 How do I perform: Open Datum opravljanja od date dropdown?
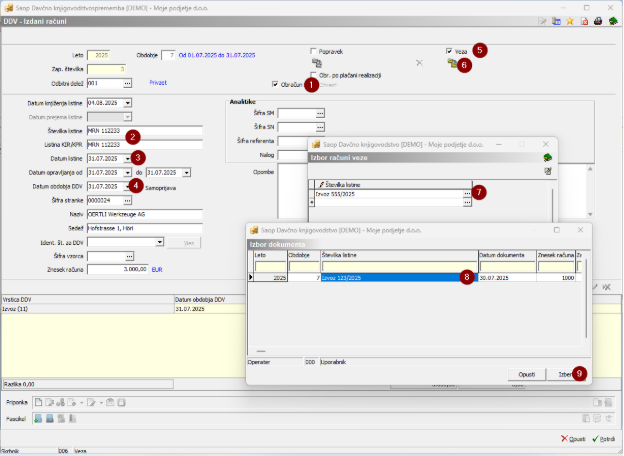click(x=127, y=173)
